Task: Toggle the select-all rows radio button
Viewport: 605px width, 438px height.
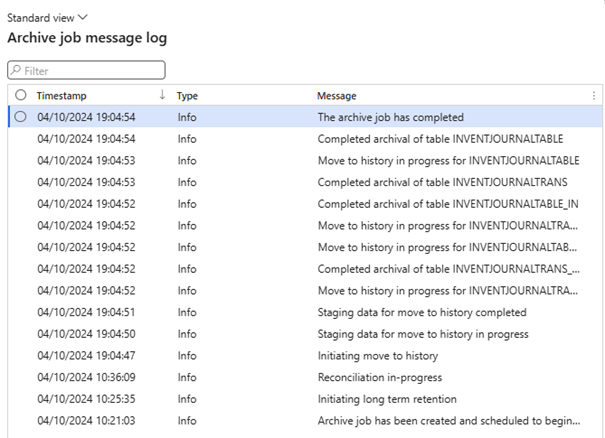Action: point(21,96)
